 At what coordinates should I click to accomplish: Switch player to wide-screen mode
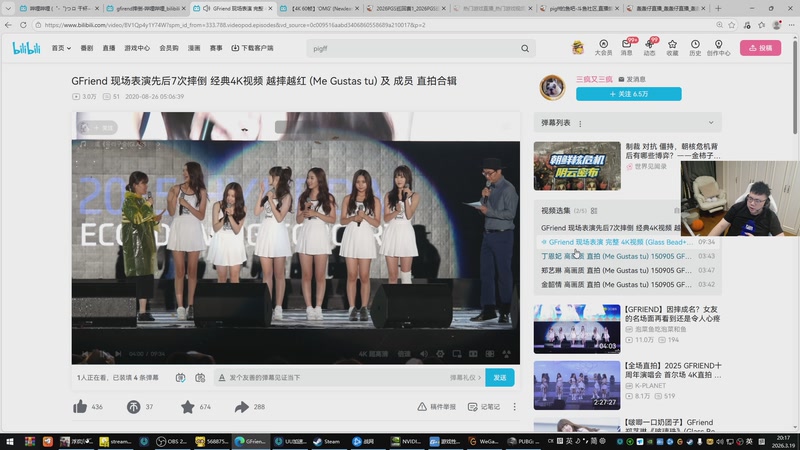473,354
